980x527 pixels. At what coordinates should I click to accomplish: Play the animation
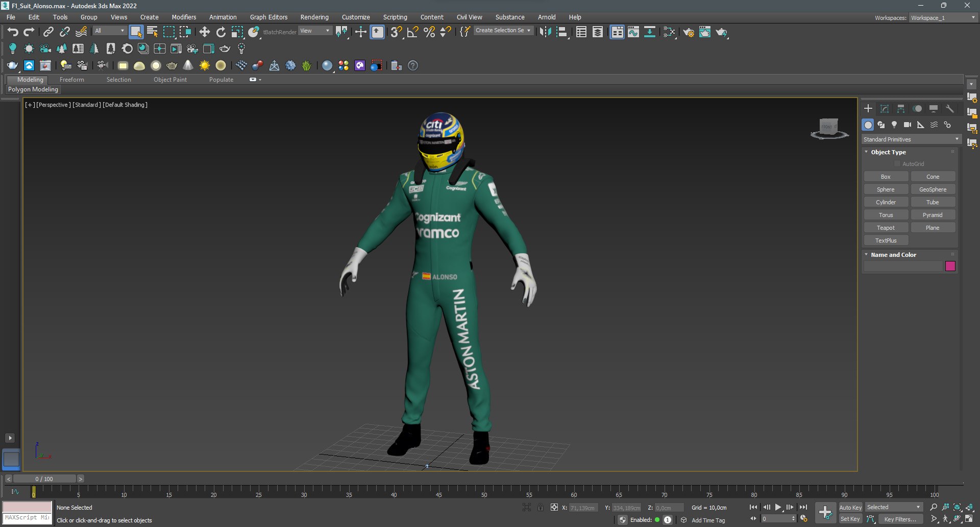click(778, 507)
